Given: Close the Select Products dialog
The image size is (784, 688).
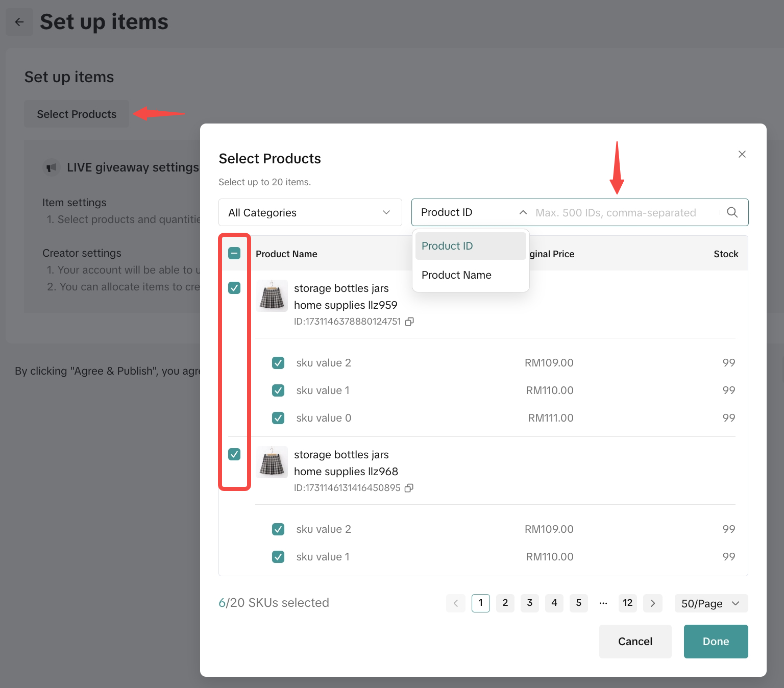Looking at the screenshot, I should tap(742, 154).
